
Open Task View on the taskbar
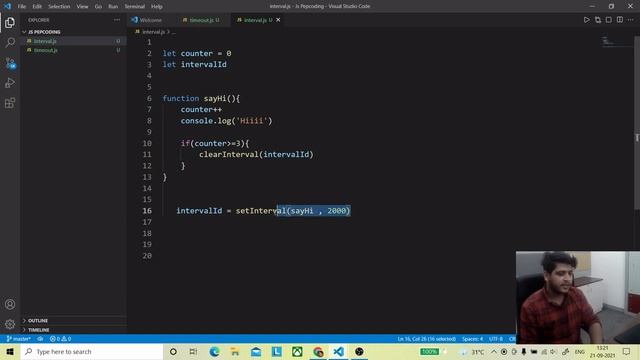click(193, 351)
